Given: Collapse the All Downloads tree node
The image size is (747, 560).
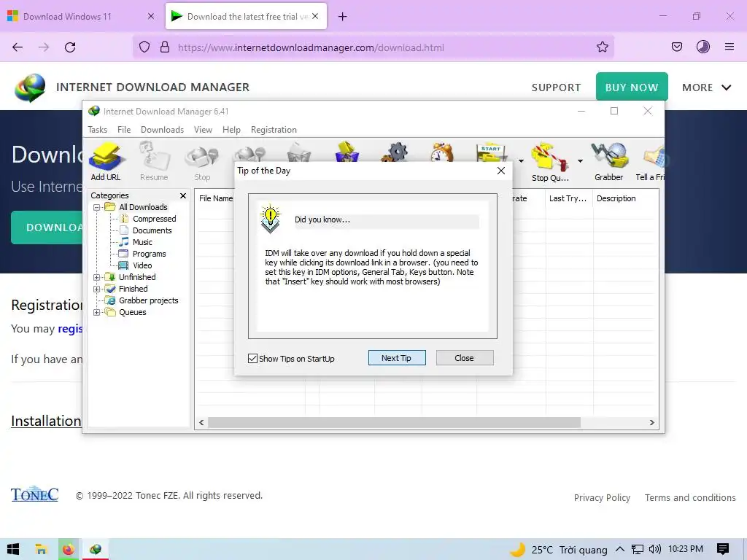Looking at the screenshot, I should (96, 207).
